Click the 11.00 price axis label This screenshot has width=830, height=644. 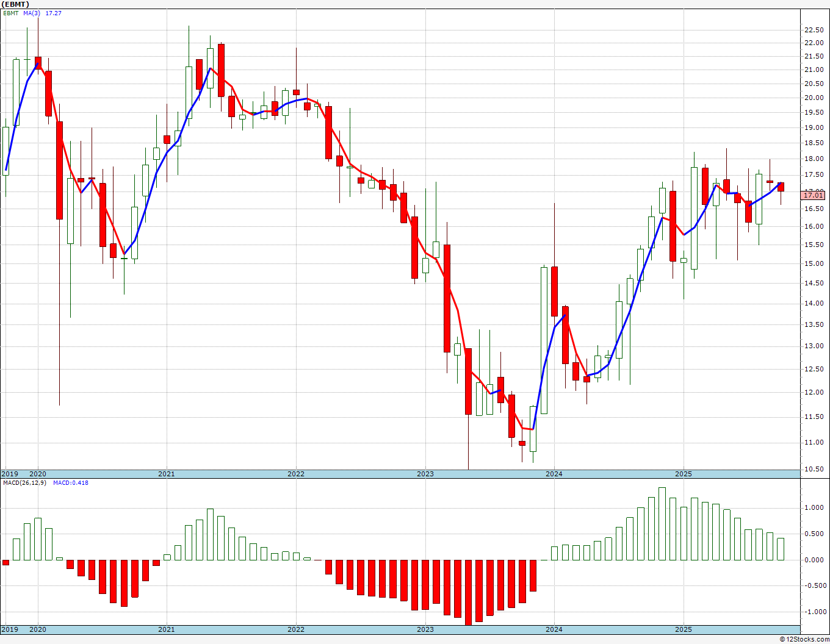(814, 442)
